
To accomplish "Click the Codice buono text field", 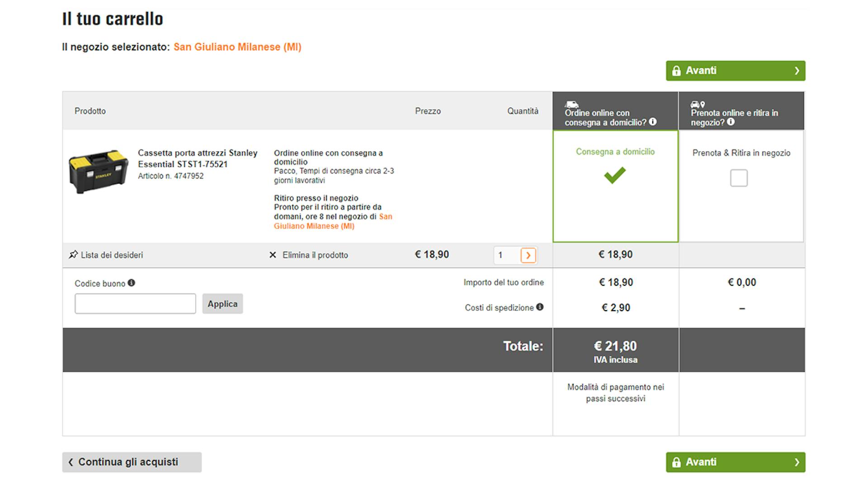I will 135,303.
